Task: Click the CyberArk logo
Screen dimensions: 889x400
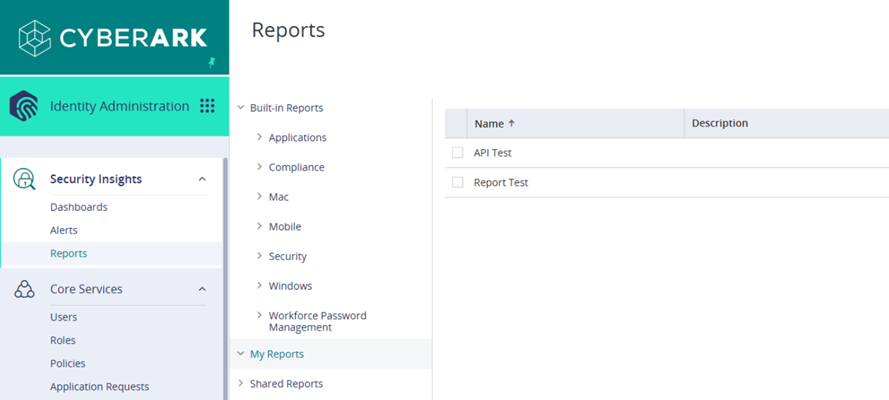Action: [x=113, y=38]
